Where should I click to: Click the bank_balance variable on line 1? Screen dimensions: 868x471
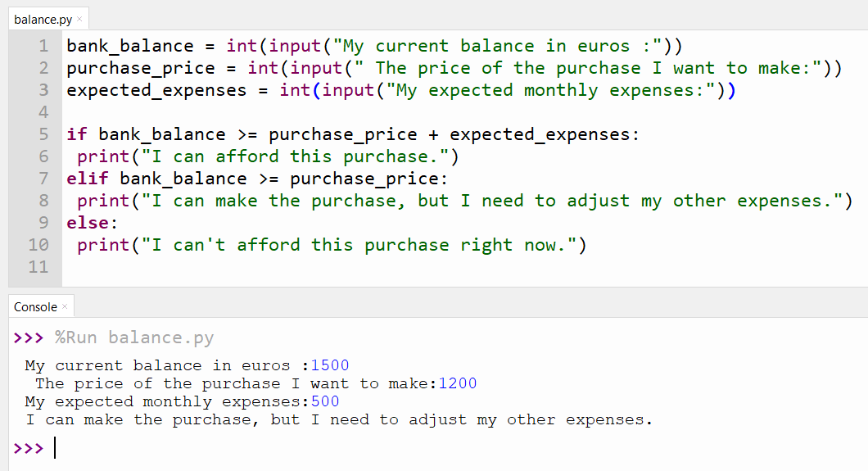130,46
